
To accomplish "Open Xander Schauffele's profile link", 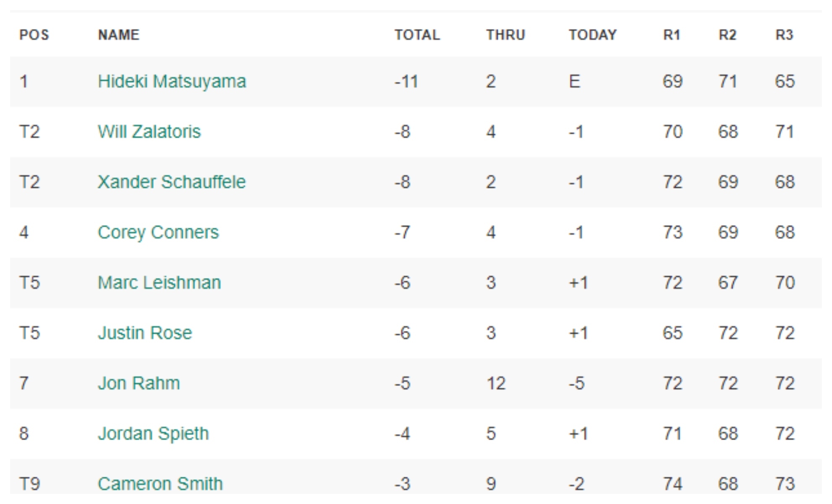I will point(171,182).
